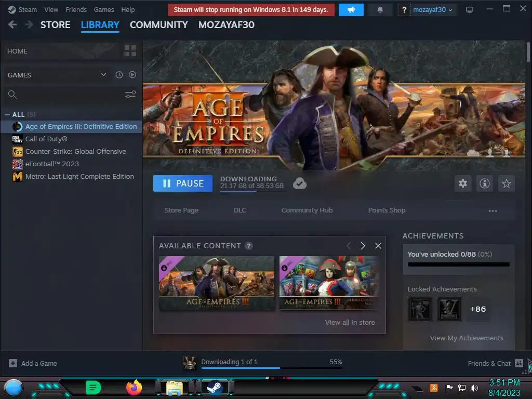
Task: Expand the GAMES category dropdown
Action: [103, 75]
